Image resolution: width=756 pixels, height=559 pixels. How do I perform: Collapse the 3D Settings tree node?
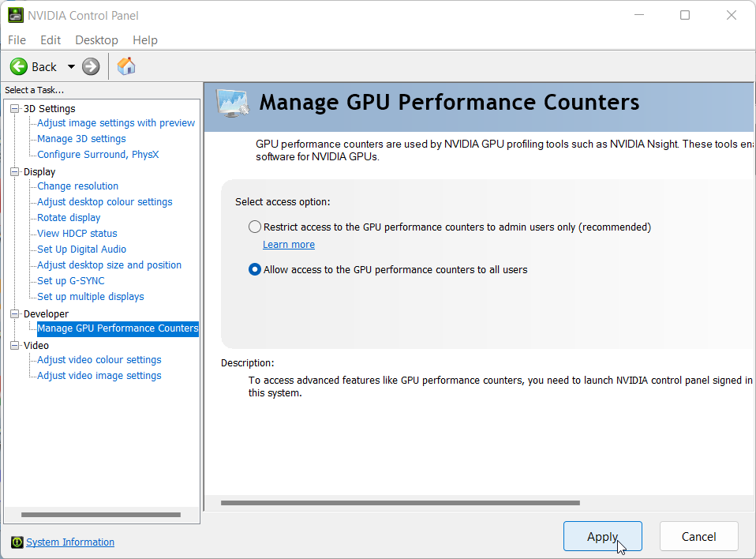pyautogui.click(x=14, y=108)
